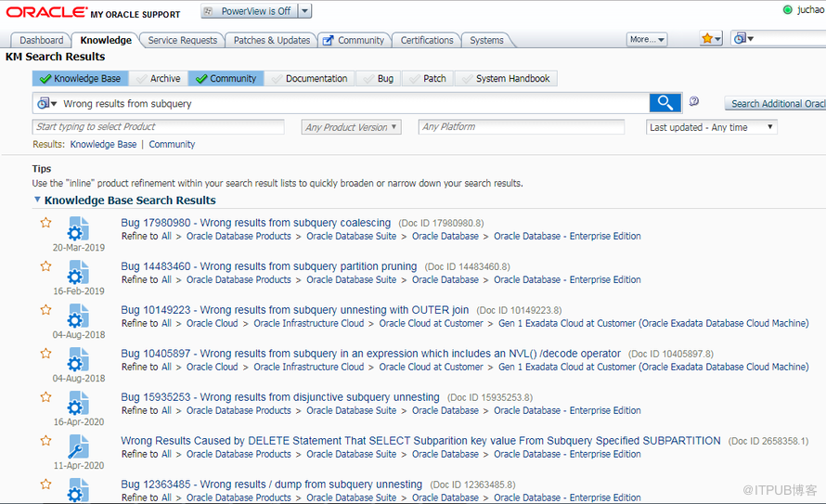Open Bug 10405897 NVL() decode article
The height and width of the screenshot is (504, 826).
click(371, 354)
